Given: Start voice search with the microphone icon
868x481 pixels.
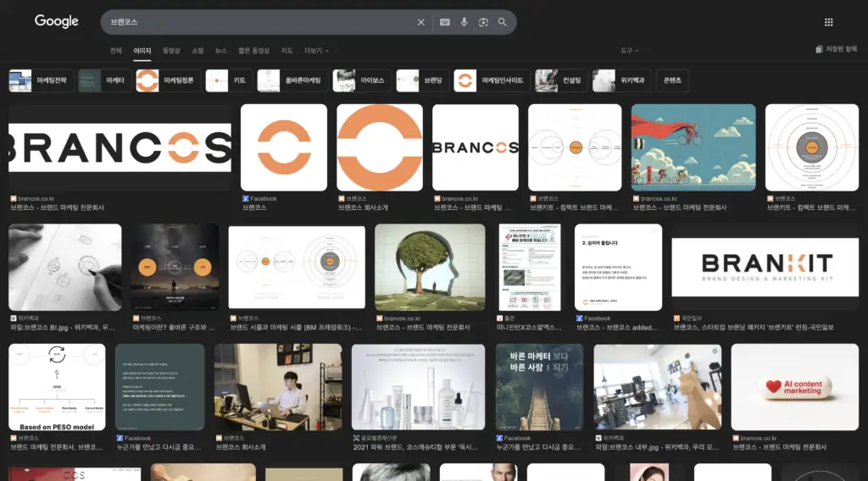Looking at the screenshot, I should [464, 22].
